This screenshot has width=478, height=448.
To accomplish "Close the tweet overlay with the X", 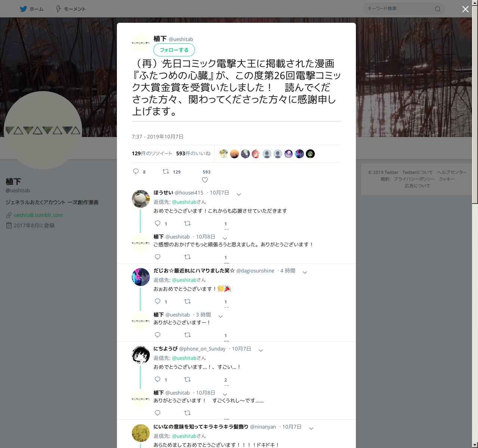I will (x=465, y=9).
